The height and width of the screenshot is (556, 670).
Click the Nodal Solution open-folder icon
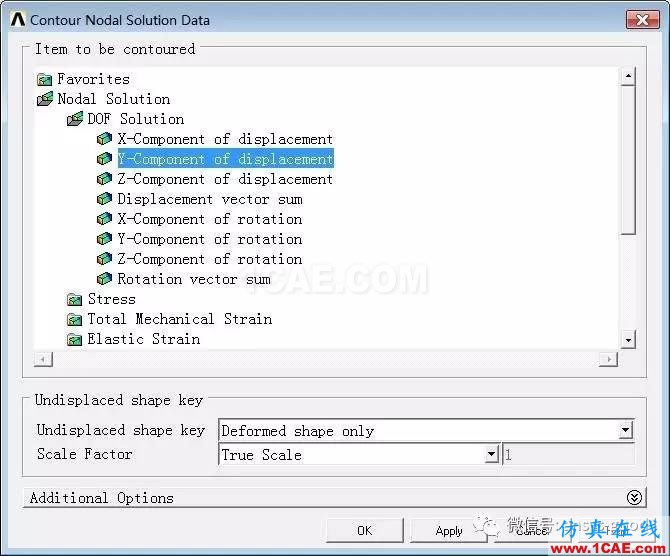pyautogui.click(x=45, y=99)
